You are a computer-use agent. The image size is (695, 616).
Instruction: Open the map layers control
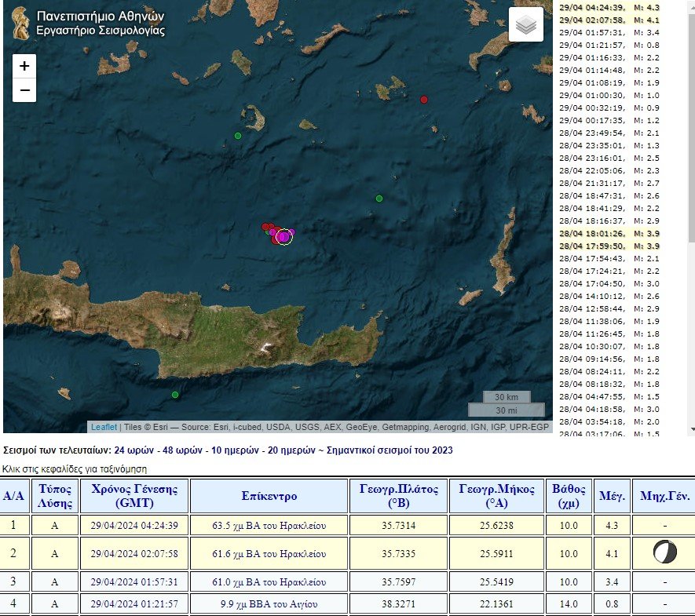point(526,26)
